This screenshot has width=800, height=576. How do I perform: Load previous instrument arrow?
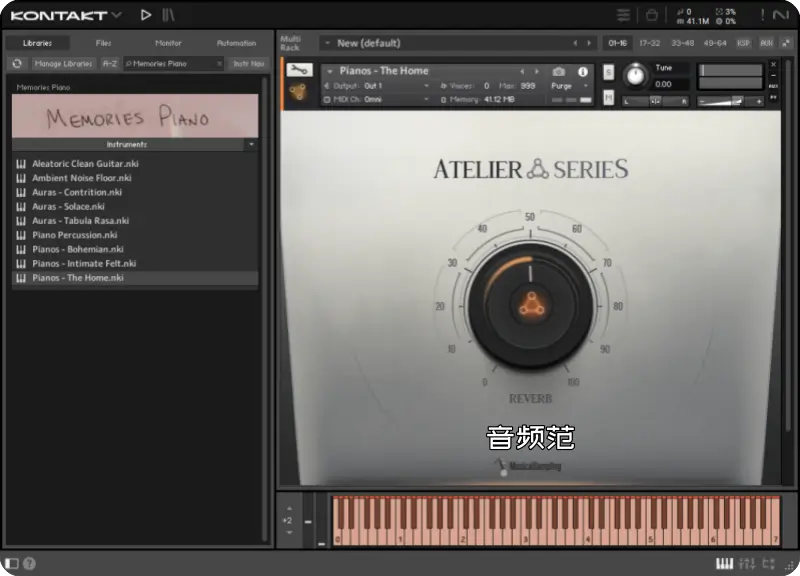[522, 71]
